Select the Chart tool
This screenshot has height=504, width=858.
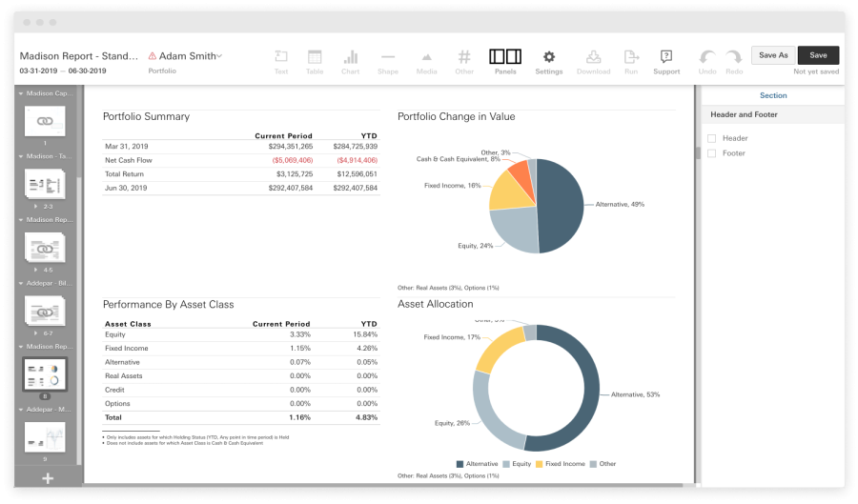[351, 57]
